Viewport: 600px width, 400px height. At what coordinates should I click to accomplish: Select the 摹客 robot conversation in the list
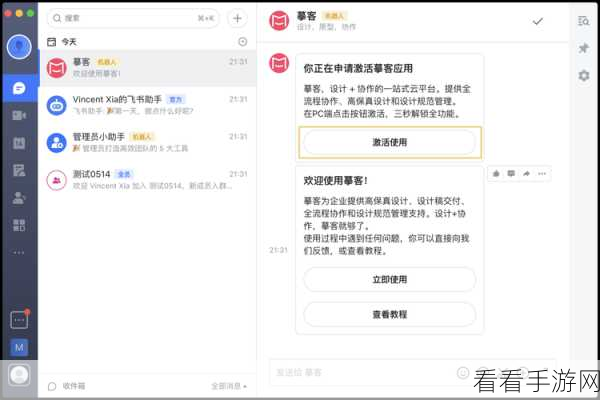(x=147, y=68)
